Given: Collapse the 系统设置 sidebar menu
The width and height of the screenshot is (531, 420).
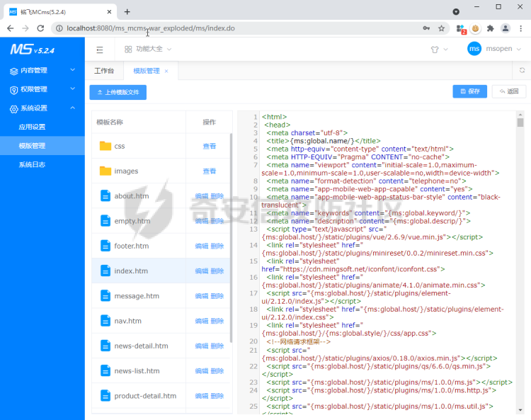Looking at the screenshot, I should coord(42,108).
